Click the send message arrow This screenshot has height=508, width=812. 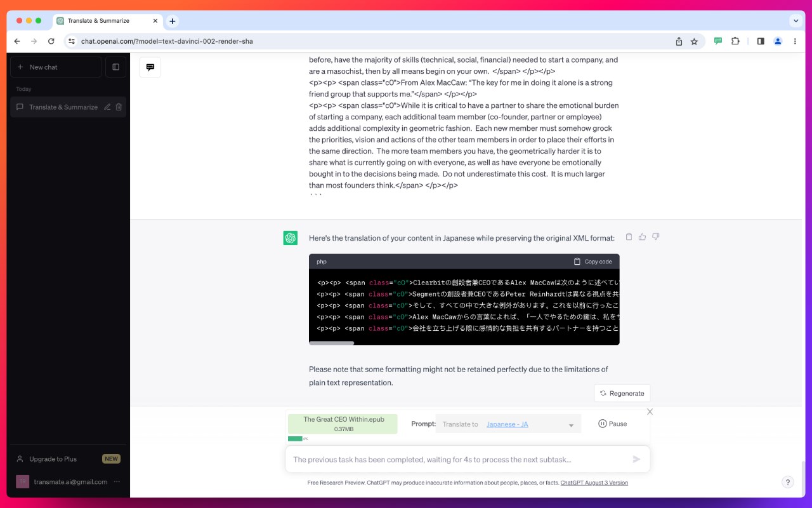click(636, 459)
